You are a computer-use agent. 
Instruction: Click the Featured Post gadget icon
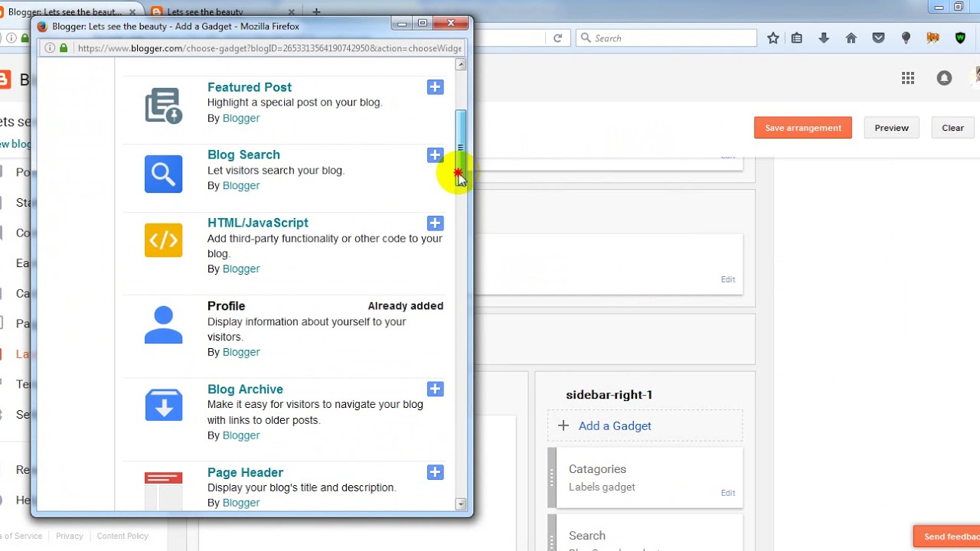(x=164, y=106)
